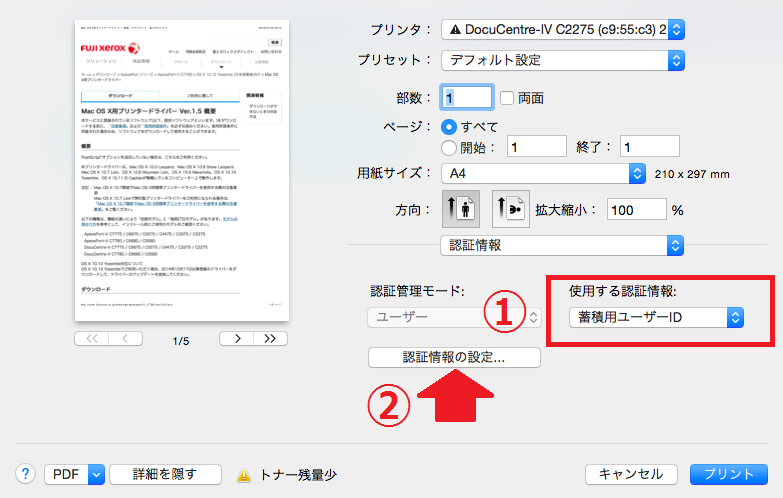Select portrait orientation icon
This screenshot has width=783, height=498.
460,211
